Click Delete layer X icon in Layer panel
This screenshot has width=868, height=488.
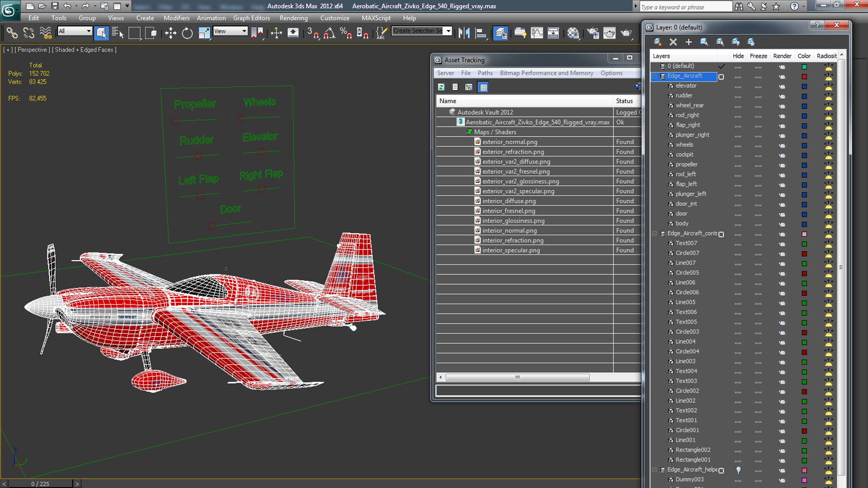(673, 42)
